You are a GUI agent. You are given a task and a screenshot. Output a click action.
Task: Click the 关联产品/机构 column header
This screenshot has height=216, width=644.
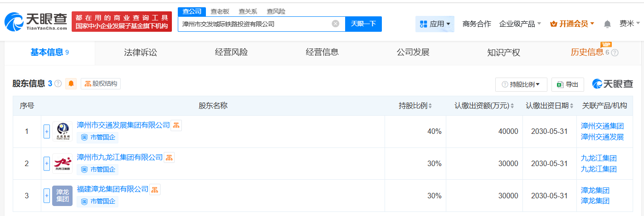605,106
